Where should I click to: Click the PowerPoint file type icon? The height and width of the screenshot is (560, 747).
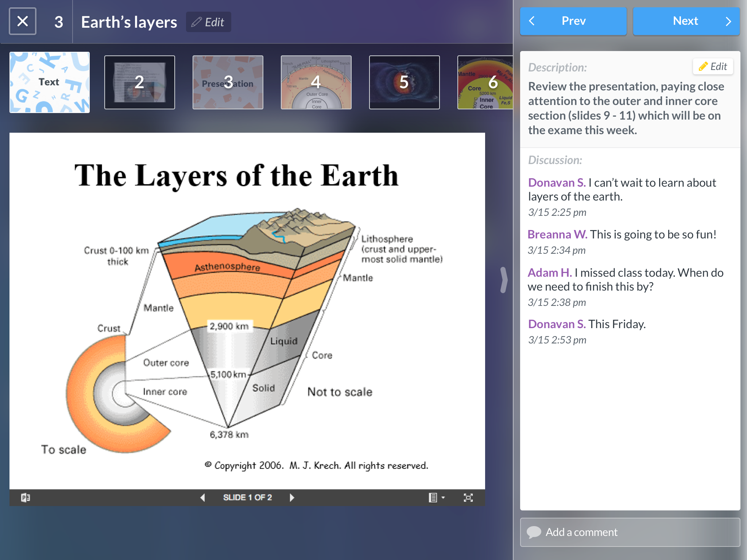click(25, 498)
